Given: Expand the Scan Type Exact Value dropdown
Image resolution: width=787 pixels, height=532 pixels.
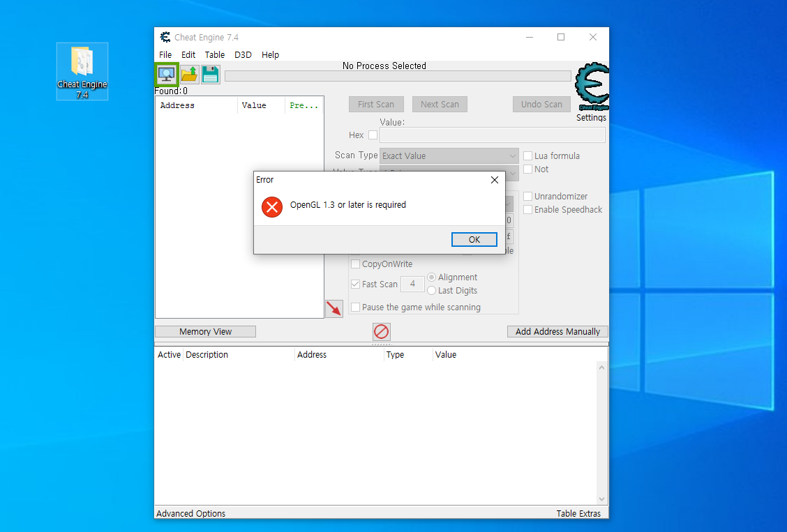Looking at the screenshot, I should click(449, 156).
